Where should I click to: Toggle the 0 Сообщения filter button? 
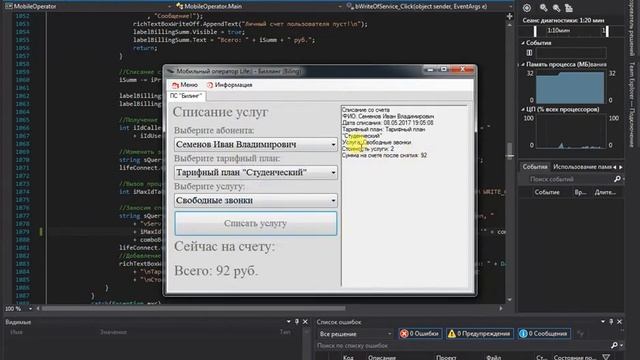(544, 334)
